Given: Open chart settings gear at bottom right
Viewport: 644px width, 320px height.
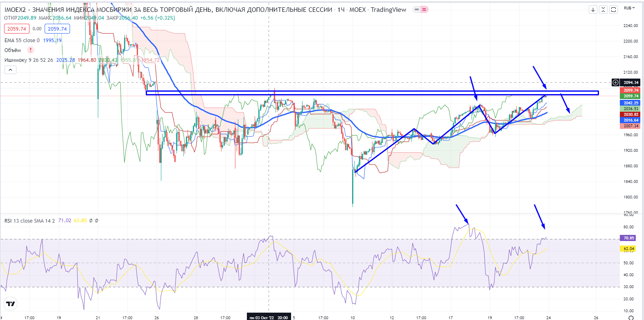Looking at the screenshot, I should [x=631, y=317].
